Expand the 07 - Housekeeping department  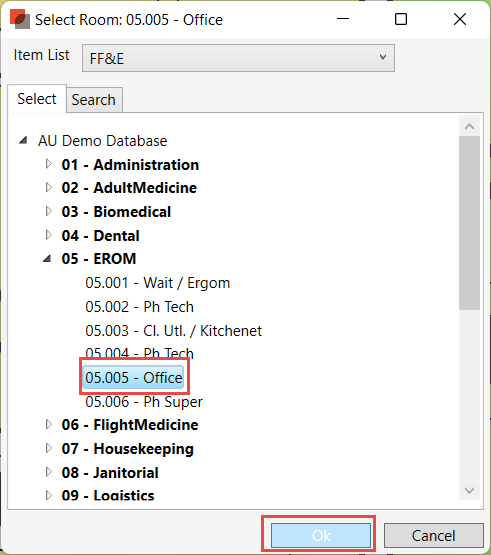pos(49,448)
